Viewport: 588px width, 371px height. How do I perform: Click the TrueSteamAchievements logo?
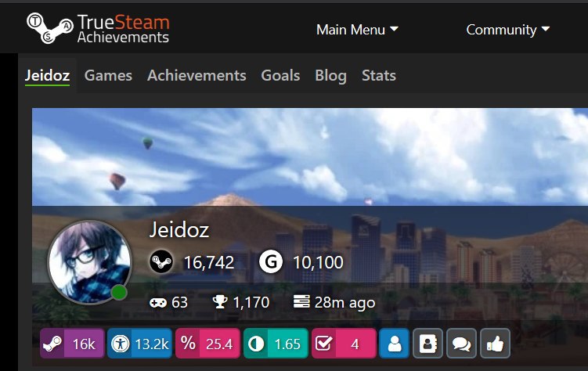[98, 28]
